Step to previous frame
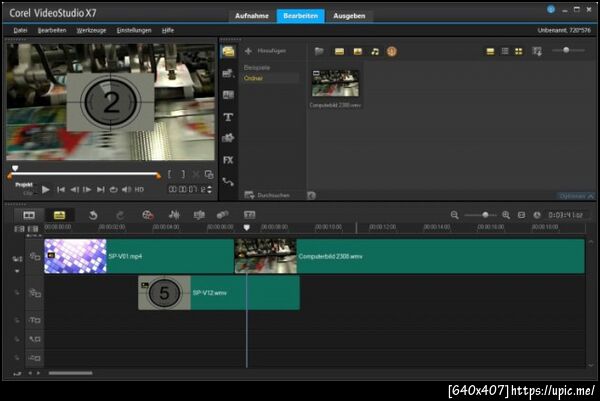The height and width of the screenshot is (401, 600). [74, 189]
